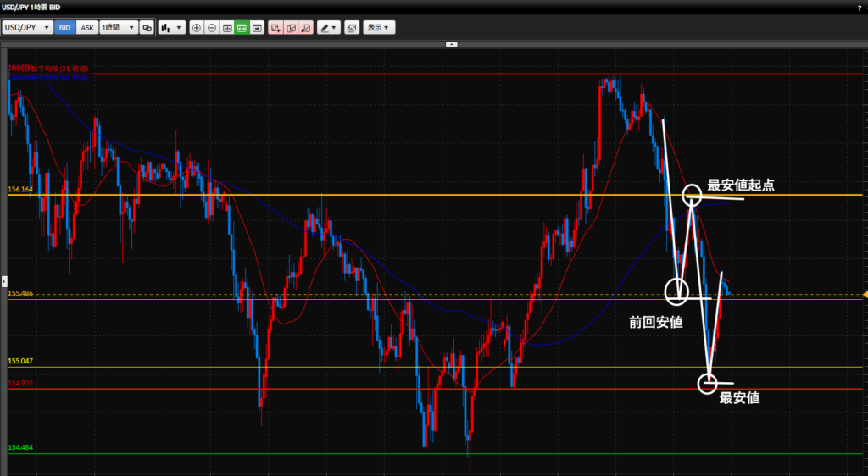Viewport: 868px width, 476px height.
Task: Click the add indicator icon in pink group
Action: pos(275,28)
